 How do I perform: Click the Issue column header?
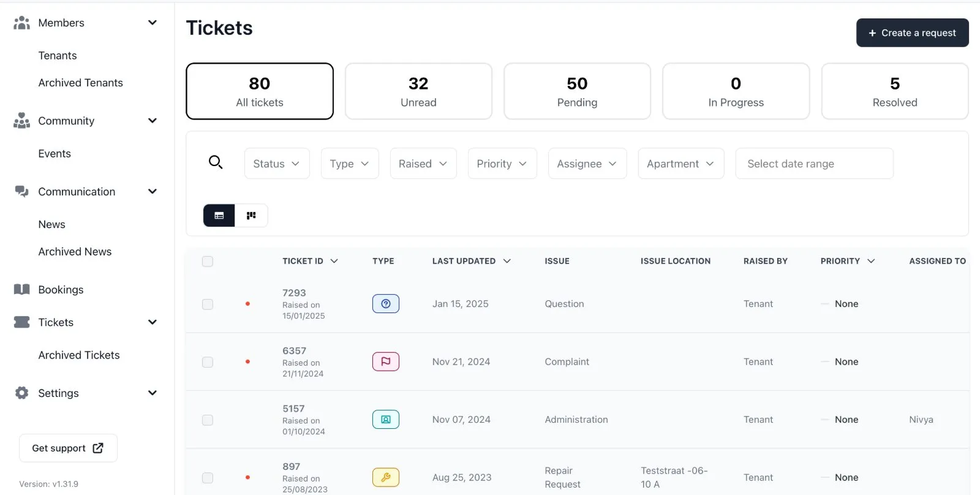coord(557,261)
